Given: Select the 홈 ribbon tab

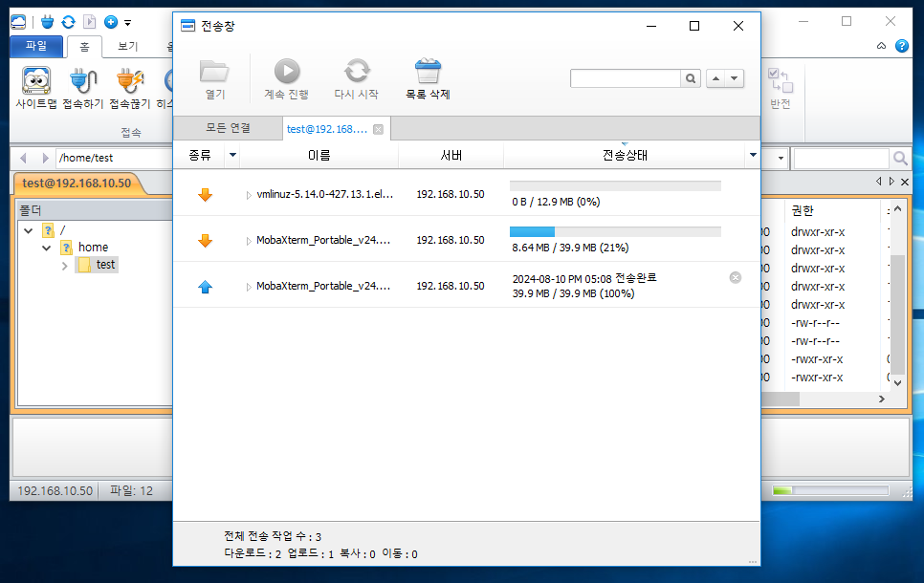Looking at the screenshot, I should tap(85, 47).
